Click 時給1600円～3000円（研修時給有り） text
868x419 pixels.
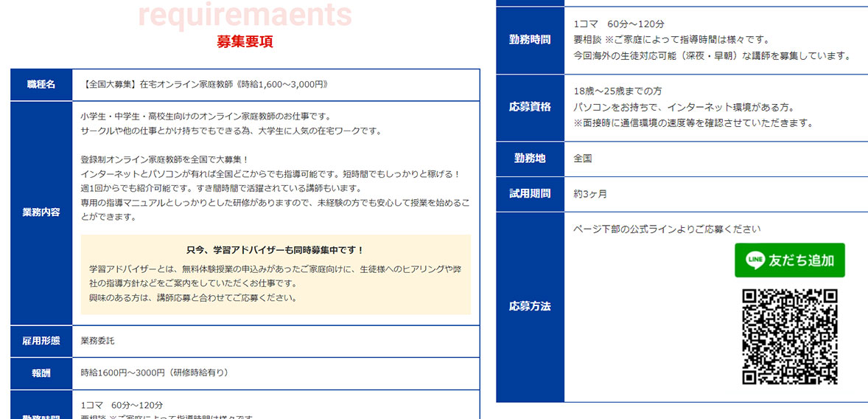click(x=155, y=373)
